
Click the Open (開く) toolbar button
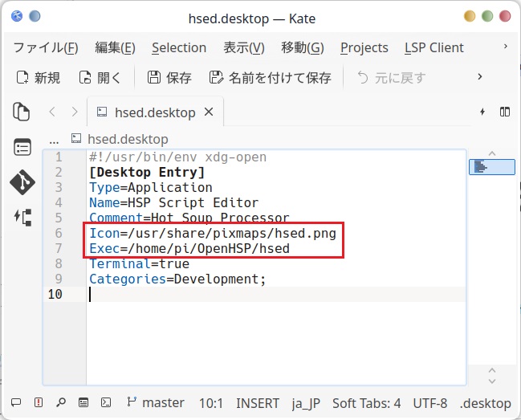(100, 78)
